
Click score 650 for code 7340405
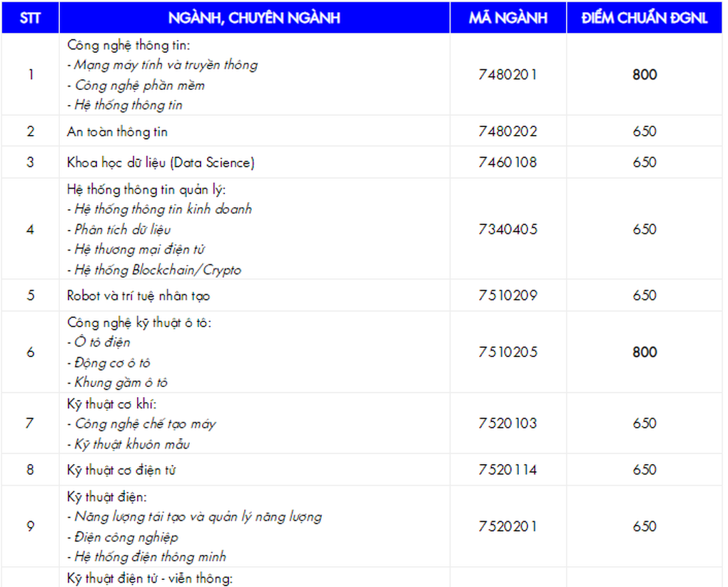644,229
